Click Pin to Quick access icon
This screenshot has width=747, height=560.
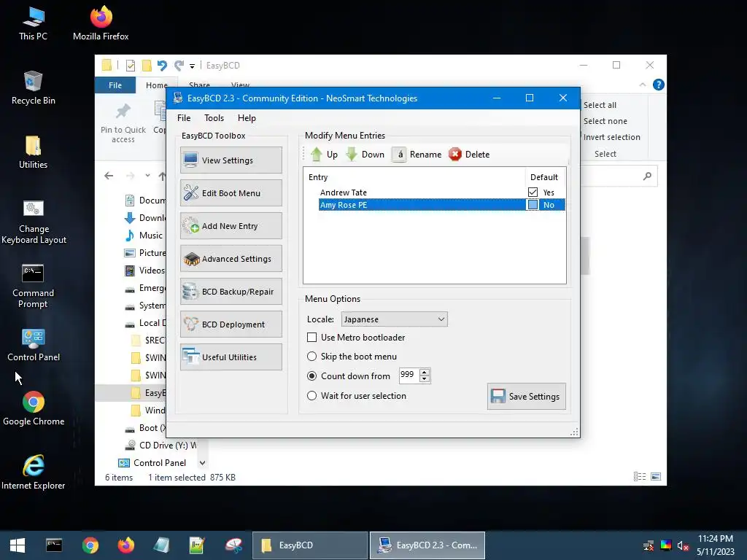click(123, 112)
